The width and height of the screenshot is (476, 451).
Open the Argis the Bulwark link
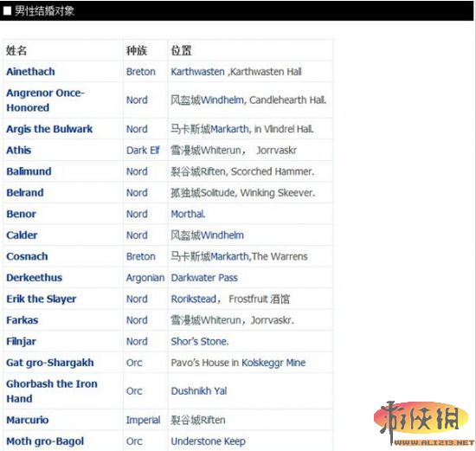(49, 129)
